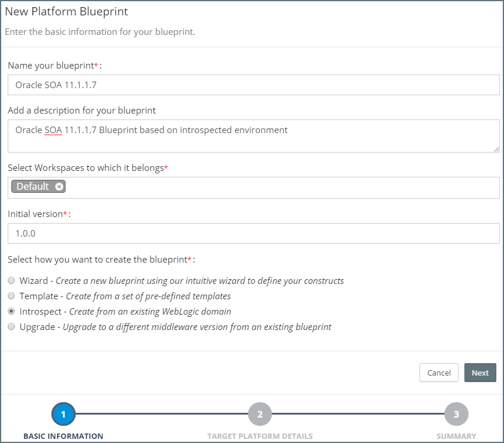This screenshot has width=504, height=443.
Task: Click step 3 circle in wizard progress
Action: [x=456, y=415]
